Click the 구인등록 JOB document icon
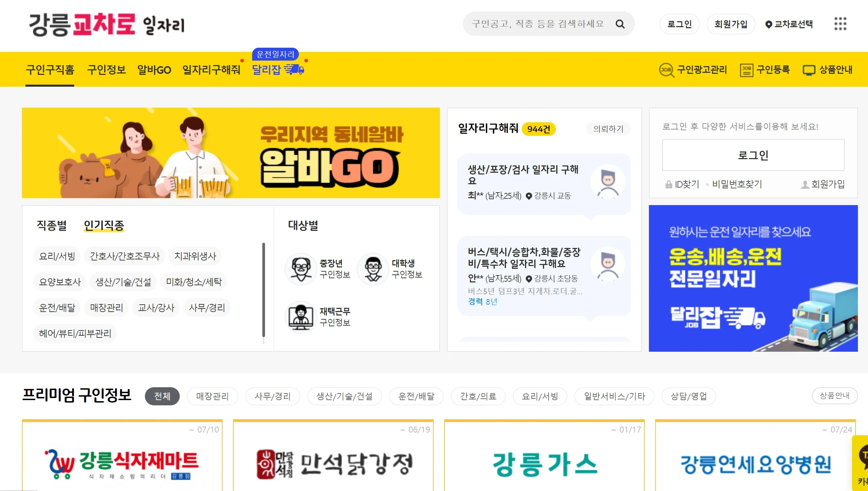The image size is (868, 491). pos(746,70)
